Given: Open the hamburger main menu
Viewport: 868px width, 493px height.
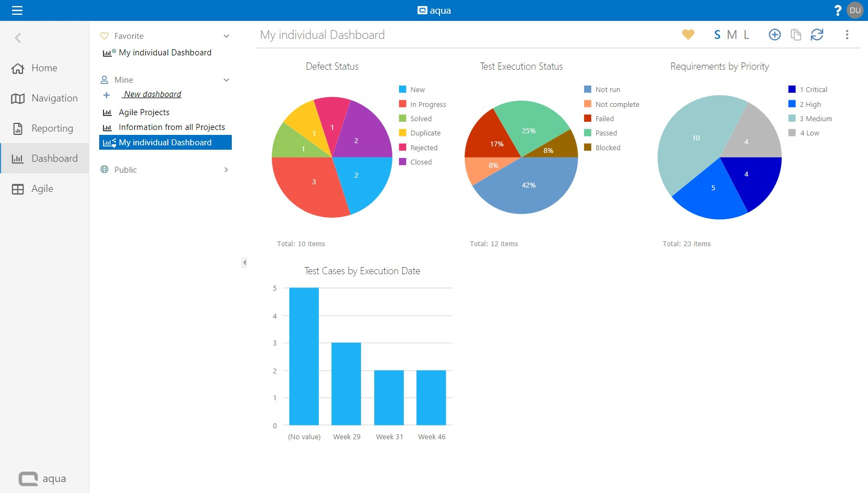Looking at the screenshot, I should 17,10.
